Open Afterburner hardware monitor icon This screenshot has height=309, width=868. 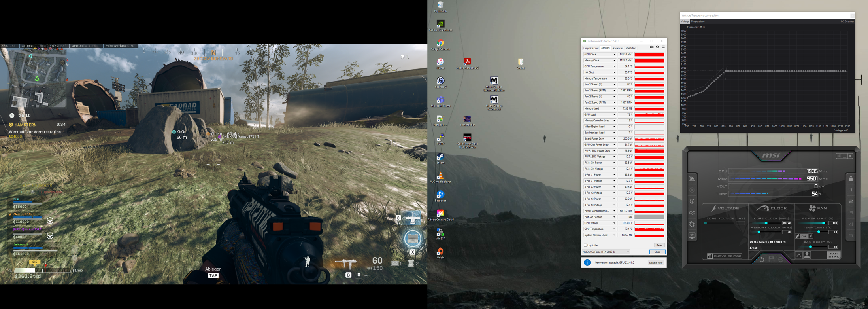pos(692,235)
